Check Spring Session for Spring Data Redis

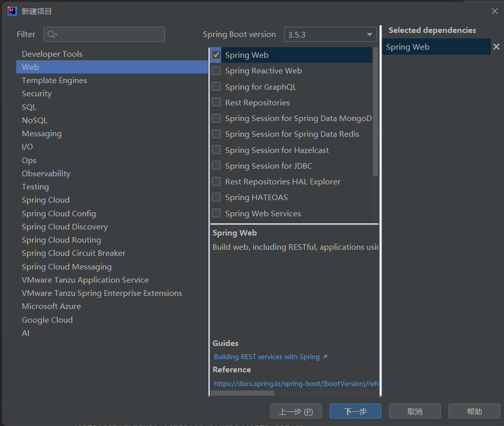click(216, 134)
